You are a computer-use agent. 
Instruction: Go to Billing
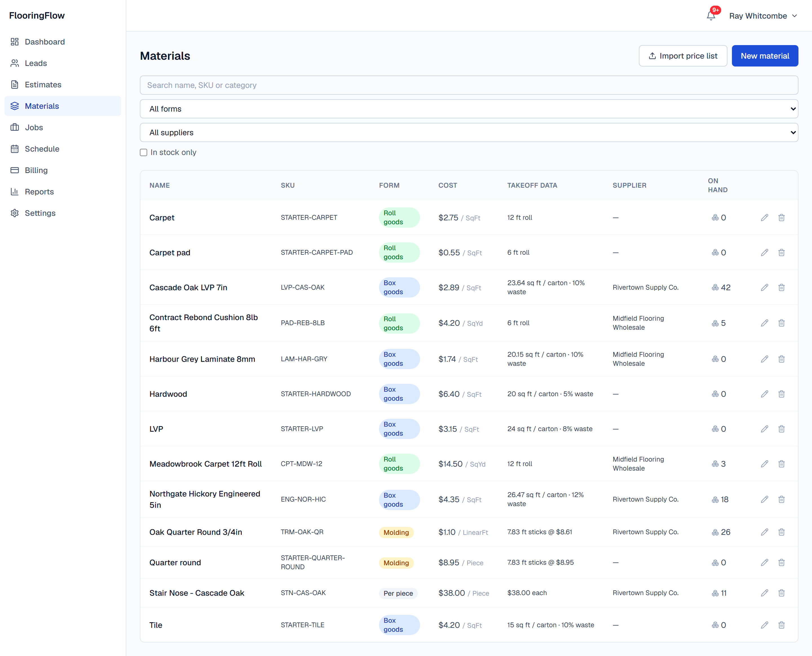63,170
